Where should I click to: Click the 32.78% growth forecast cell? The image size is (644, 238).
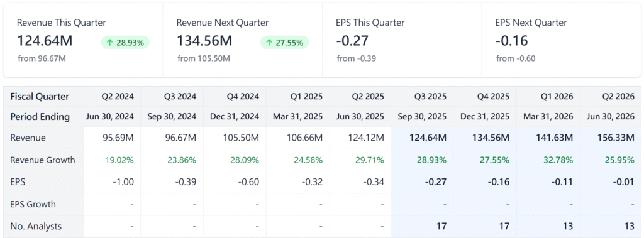[x=548, y=160]
